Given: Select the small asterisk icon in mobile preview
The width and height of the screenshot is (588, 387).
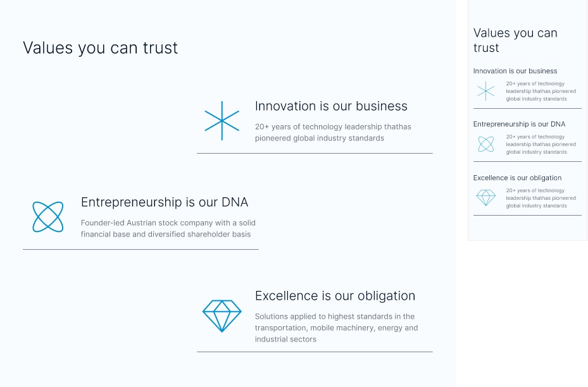Looking at the screenshot, I should point(485,92).
